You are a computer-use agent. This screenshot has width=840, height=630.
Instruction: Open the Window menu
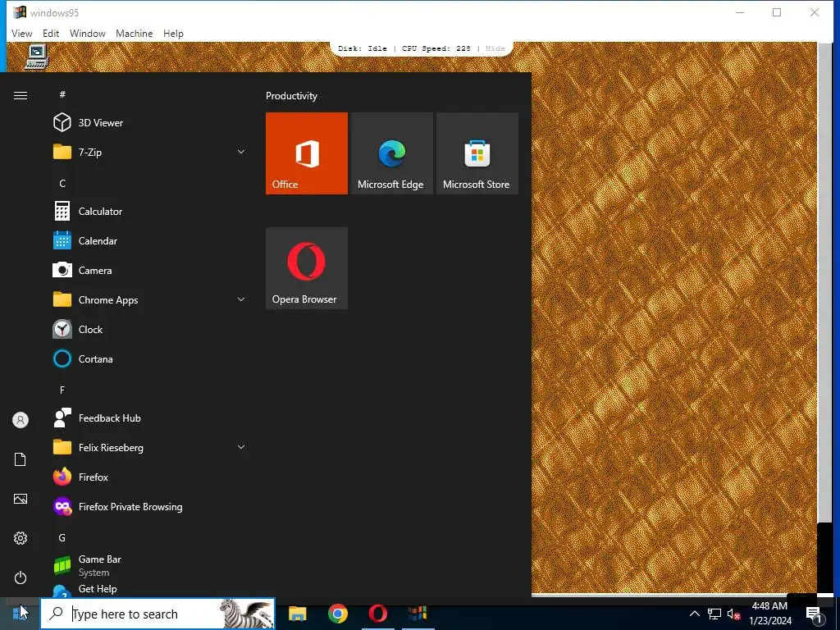tap(87, 33)
